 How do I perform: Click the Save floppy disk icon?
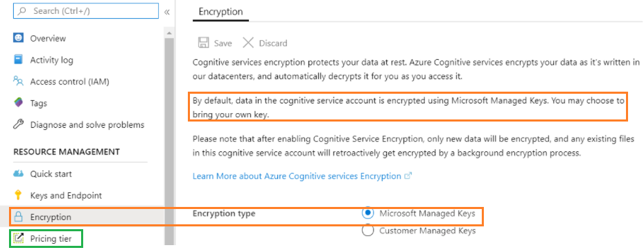(203, 43)
